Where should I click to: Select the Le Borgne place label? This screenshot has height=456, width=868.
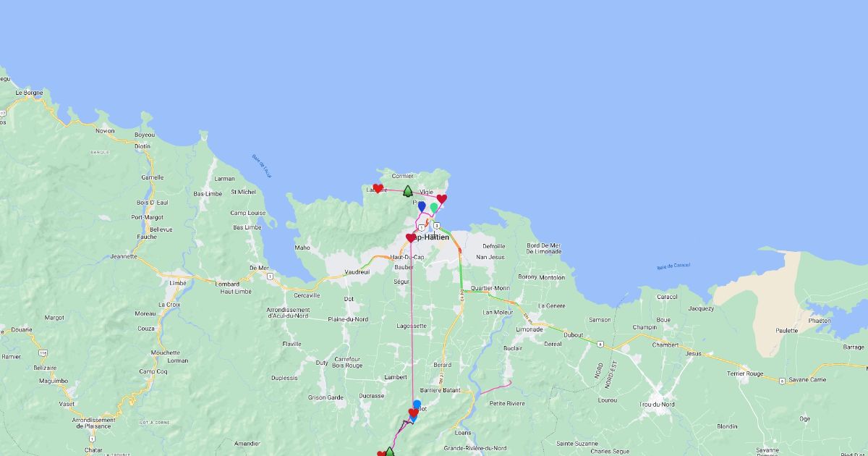(x=30, y=93)
